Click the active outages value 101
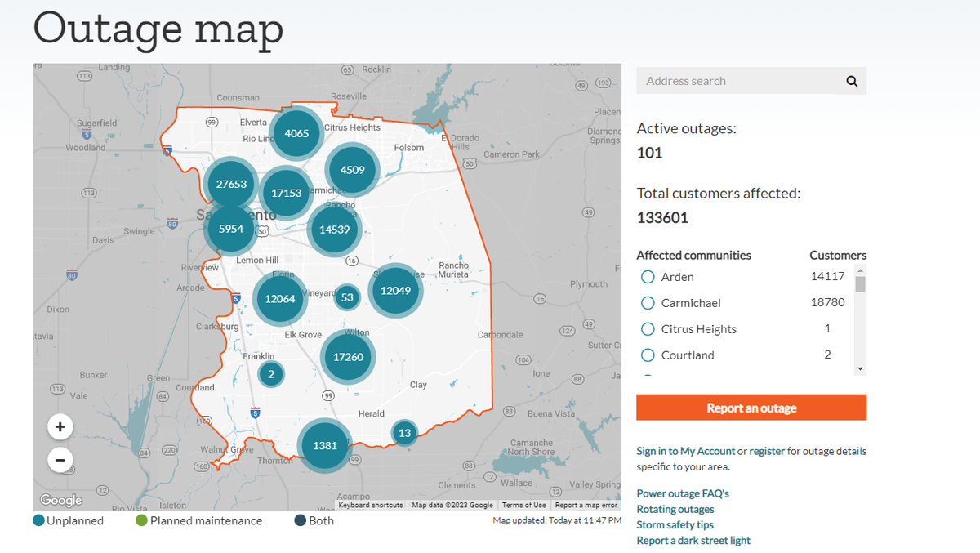The height and width of the screenshot is (553, 980). click(649, 153)
